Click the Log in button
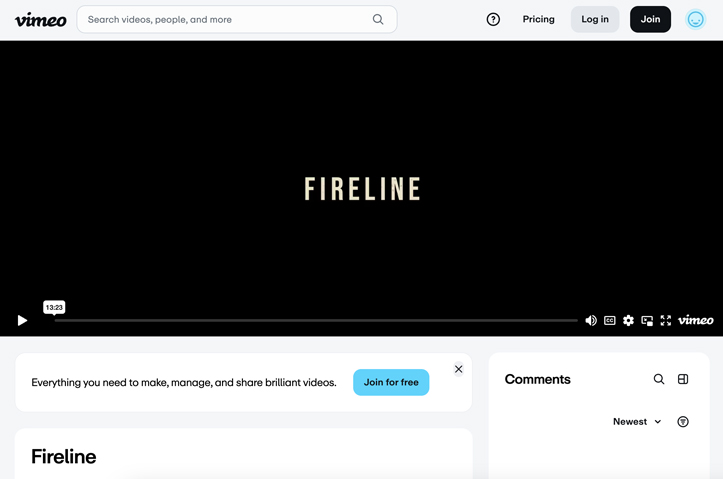The width and height of the screenshot is (723, 479). (595, 19)
